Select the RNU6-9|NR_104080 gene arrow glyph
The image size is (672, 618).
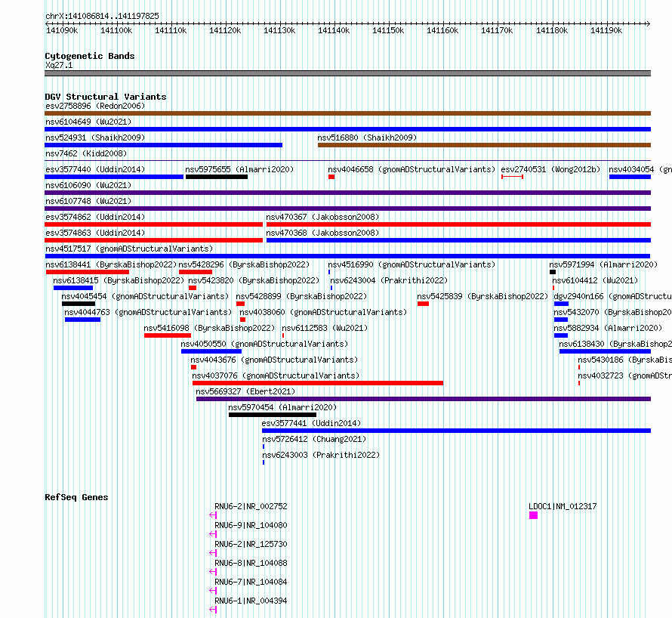(213, 534)
